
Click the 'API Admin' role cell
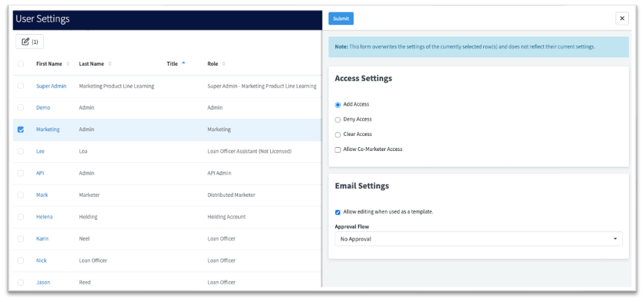tap(219, 173)
